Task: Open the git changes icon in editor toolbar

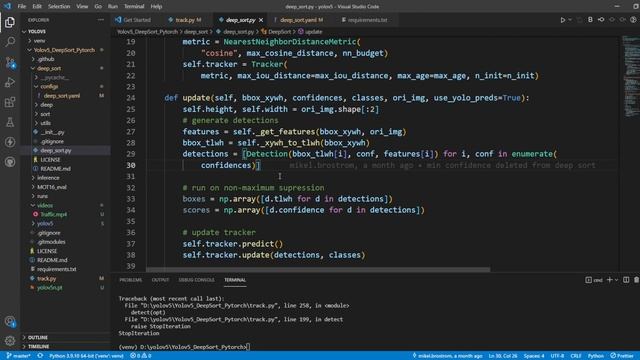Action: point(601,20)
